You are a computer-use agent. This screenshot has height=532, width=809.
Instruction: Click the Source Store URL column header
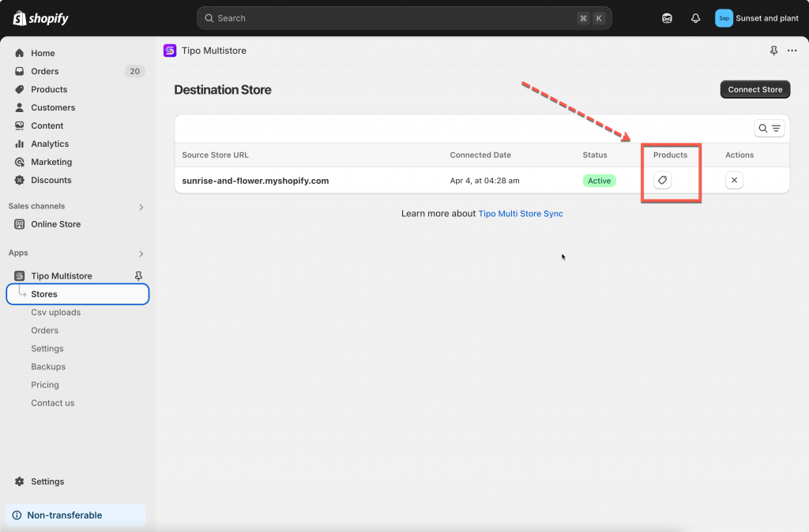click(215, 155)
